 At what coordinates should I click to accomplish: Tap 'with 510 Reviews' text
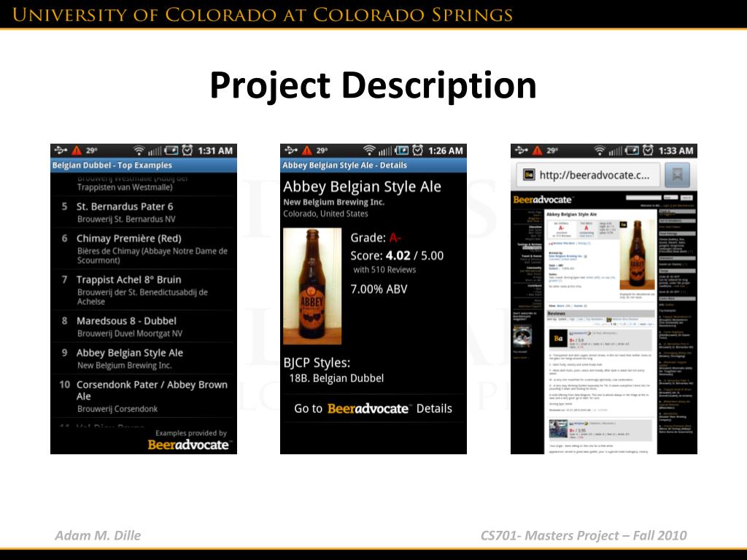coord(384,270)
